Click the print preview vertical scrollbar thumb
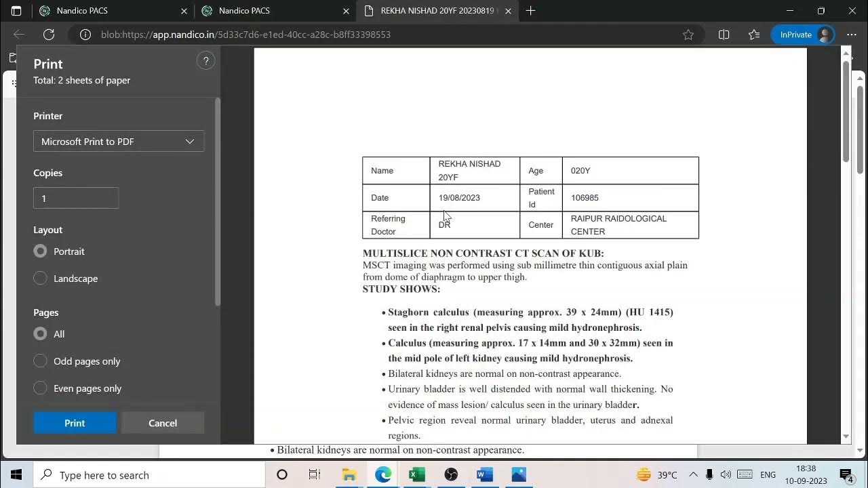Viewport: 868px width, 488px height. pos(846,112)
